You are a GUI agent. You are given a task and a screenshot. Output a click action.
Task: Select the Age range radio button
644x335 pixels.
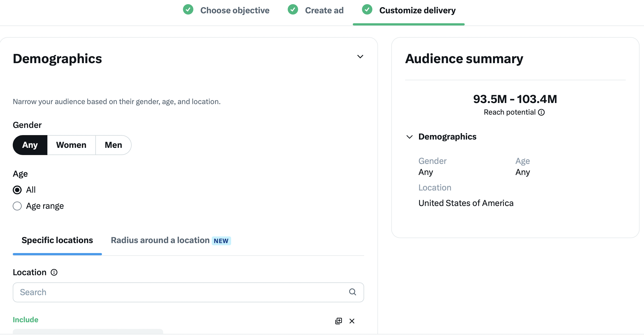click(x=17, y=206)
